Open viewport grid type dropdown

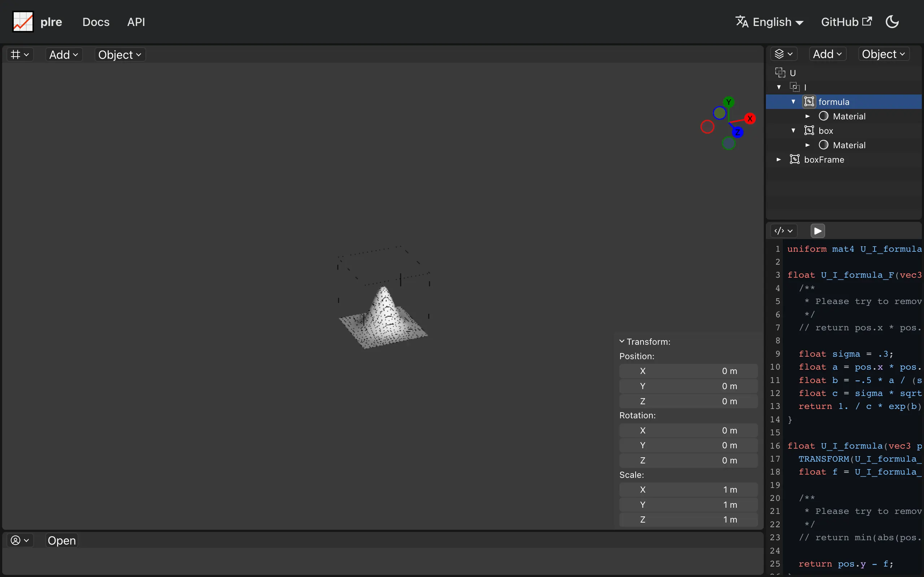pyautogui.click(x=20, y=54)
